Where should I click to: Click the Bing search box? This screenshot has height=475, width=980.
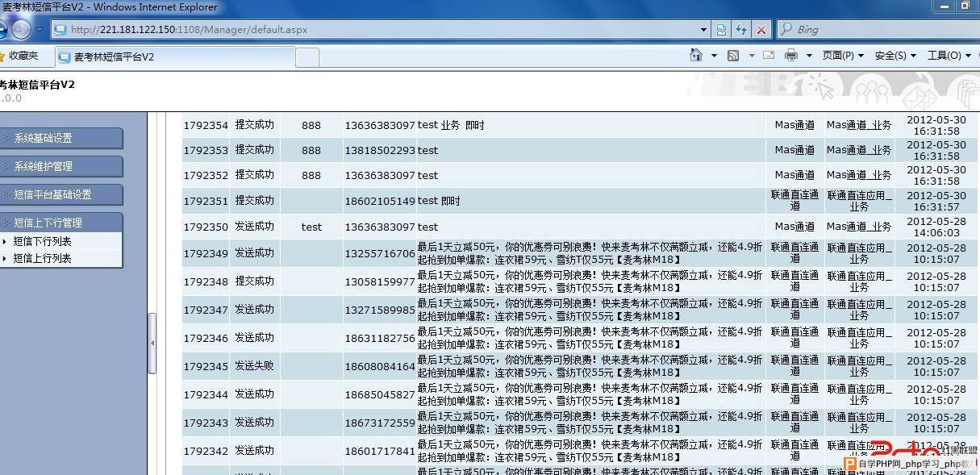[878, 30]
